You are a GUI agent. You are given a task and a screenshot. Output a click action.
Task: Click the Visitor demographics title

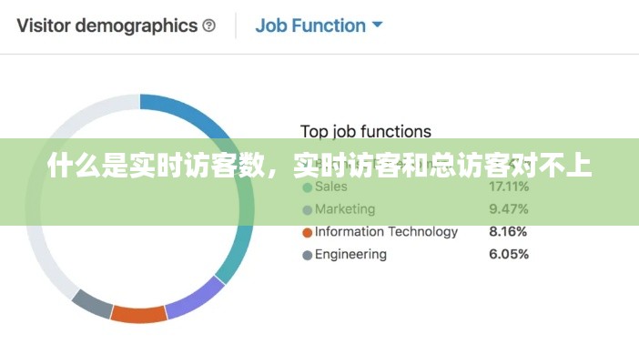pyautogui.click(x=106, y=25)
